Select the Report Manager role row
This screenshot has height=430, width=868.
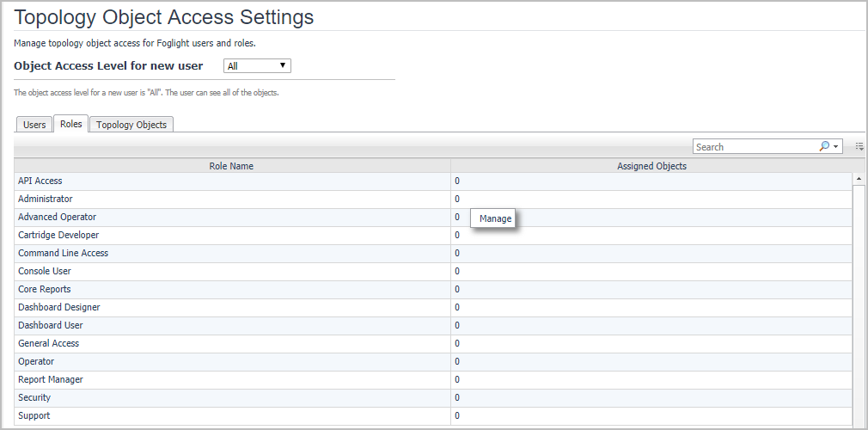pyautogui.click(x=51, y=380)
